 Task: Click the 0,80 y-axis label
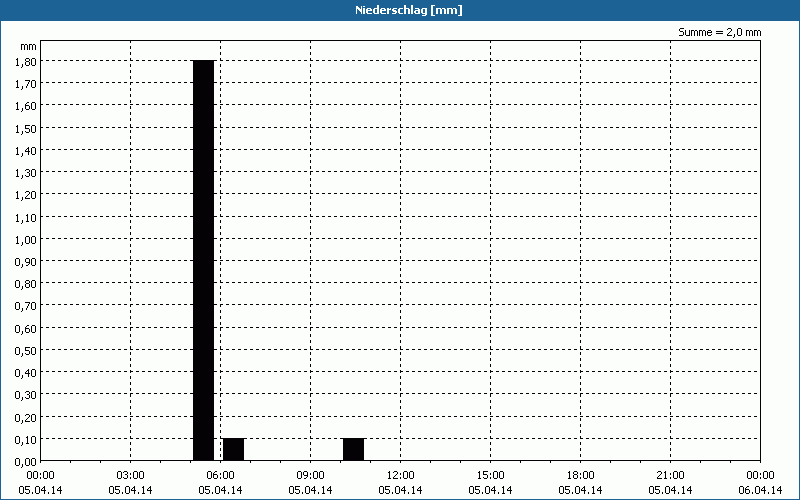(26, 284)
